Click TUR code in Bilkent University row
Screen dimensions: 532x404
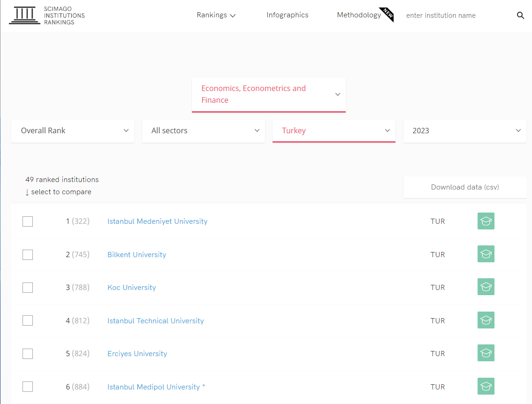click(438, 255)
